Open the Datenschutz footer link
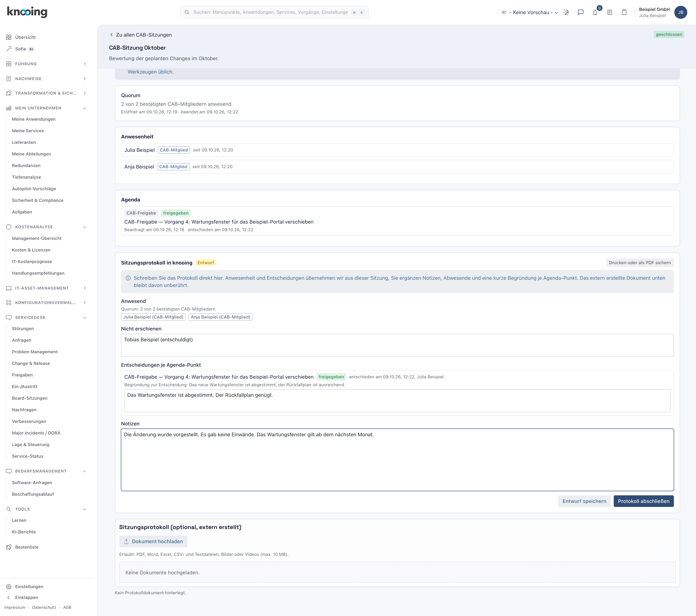 [44, 607]
